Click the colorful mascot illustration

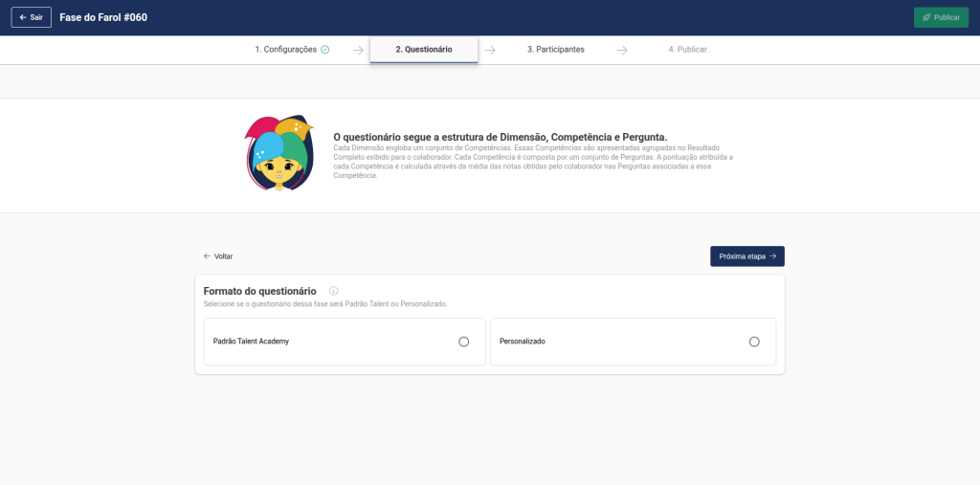(x=278, y=153)
